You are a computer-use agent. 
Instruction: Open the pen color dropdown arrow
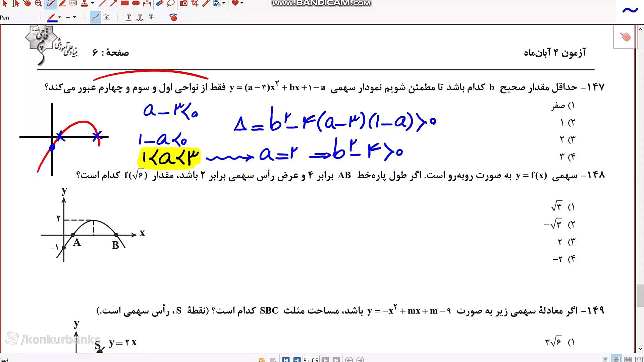(60, 17)
